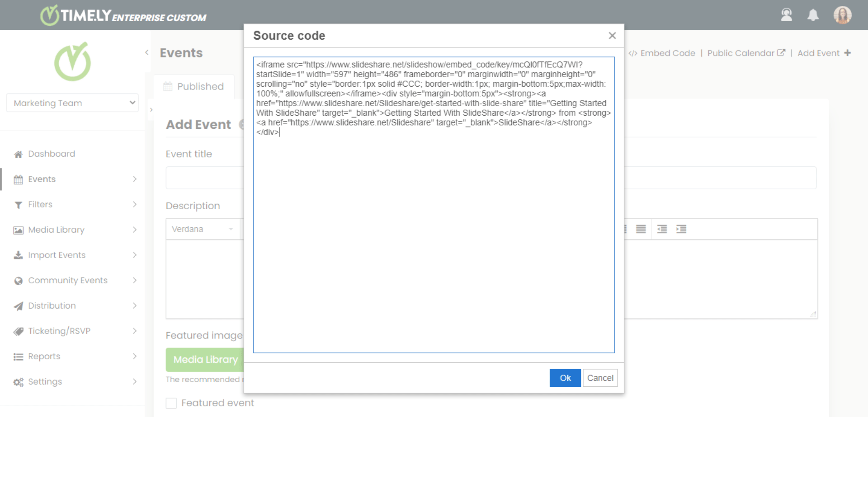Click the Settings gears icon

point(18,382)
